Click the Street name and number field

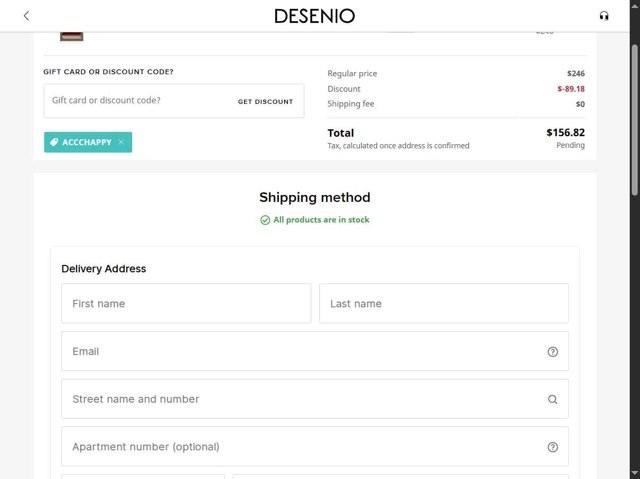pyautogui.click(x=315, y=399)
